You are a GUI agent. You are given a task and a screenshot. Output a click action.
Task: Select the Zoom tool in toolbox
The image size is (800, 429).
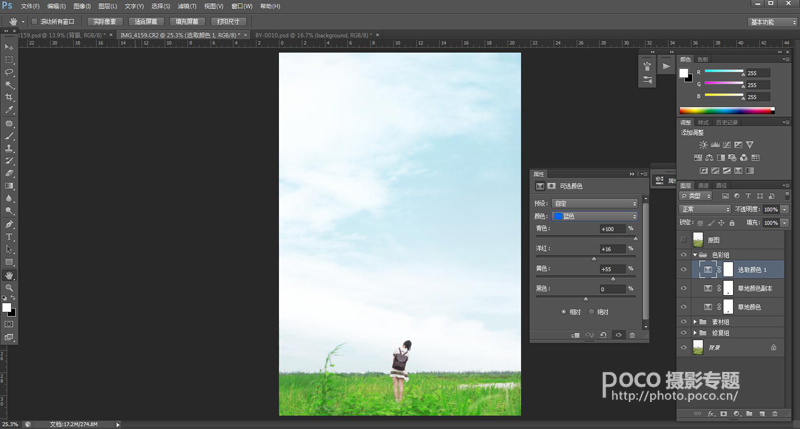coord(9,288)
